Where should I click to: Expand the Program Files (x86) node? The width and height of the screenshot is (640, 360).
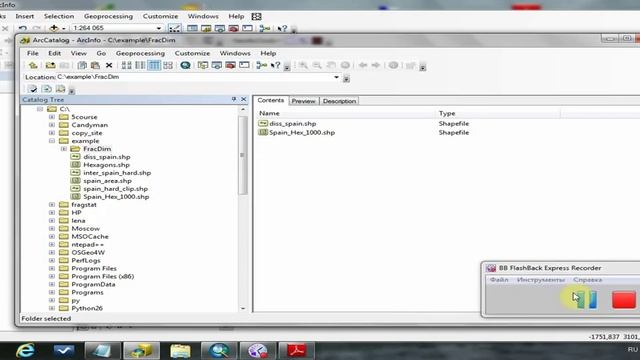52,276
